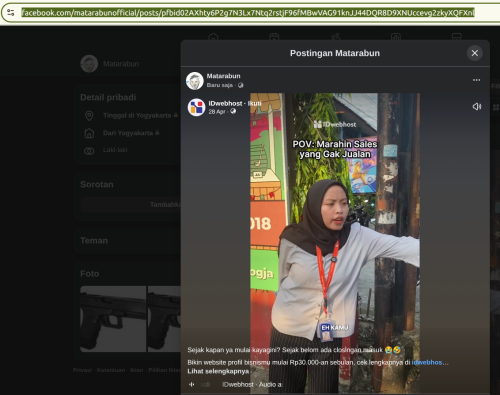Open the three-dot post options menu
The width and height of the screenshot is (500, 395).
476,80
